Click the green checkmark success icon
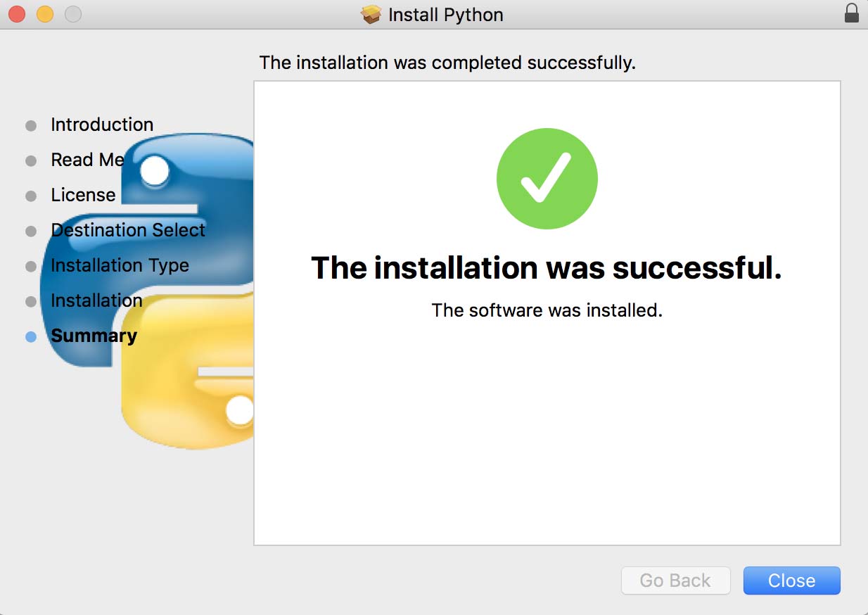 click(x=547, y=179)
